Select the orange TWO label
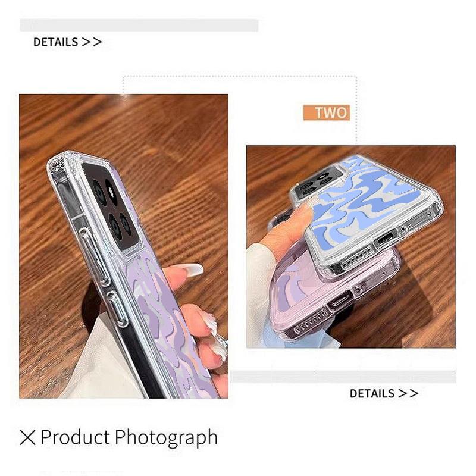 pos(326,112)
